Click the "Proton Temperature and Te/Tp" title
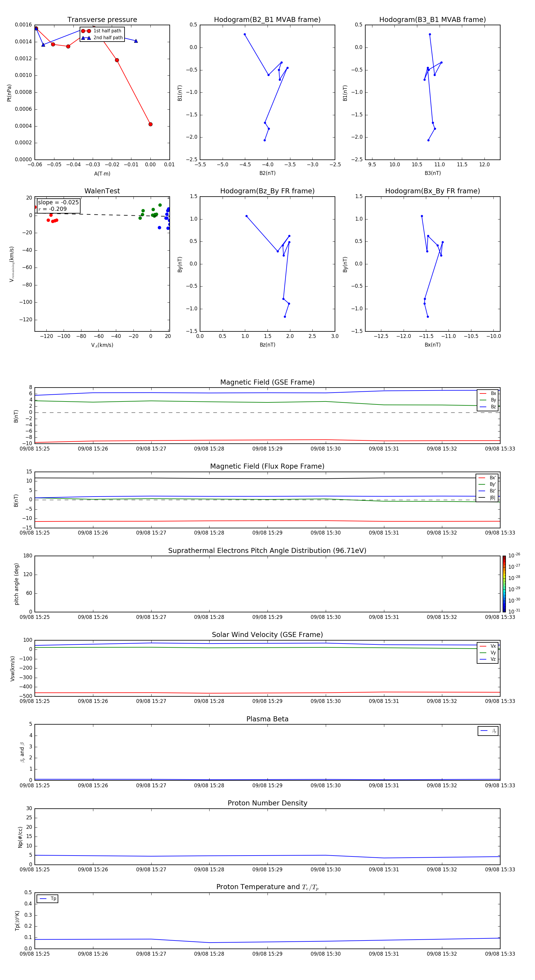 pos(267,887)
